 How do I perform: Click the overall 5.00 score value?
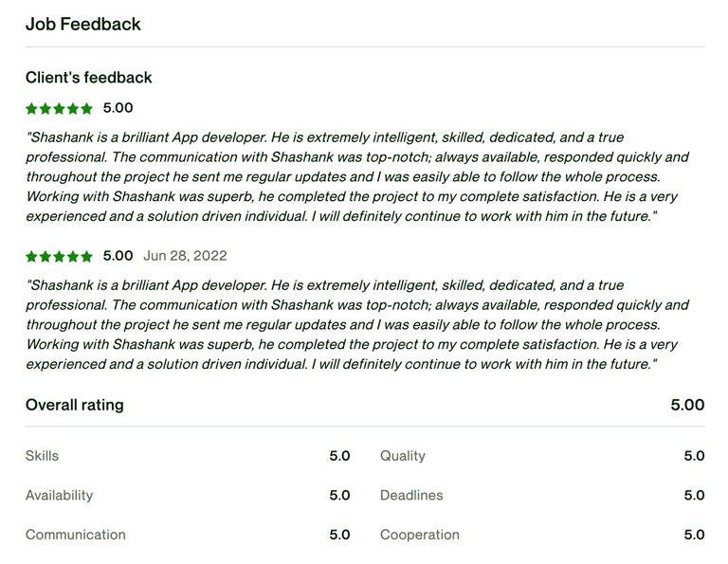click(687, 405)
